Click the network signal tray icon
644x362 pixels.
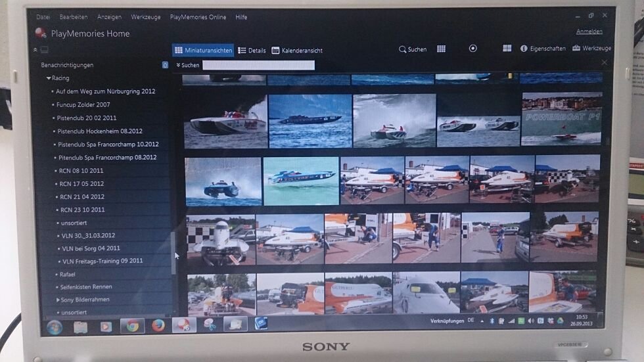511,321
